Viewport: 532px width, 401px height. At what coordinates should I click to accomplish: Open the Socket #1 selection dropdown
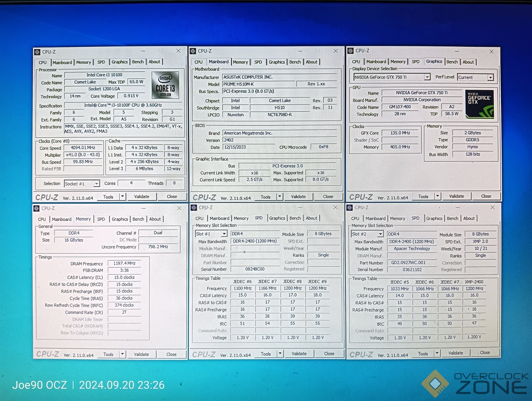[82, 184]
